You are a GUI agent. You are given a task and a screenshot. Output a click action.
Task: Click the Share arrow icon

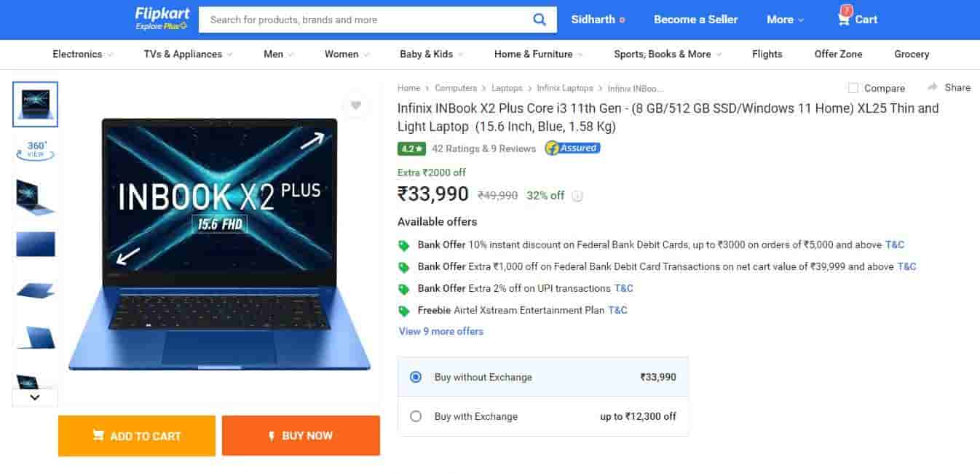pos(933,87)
